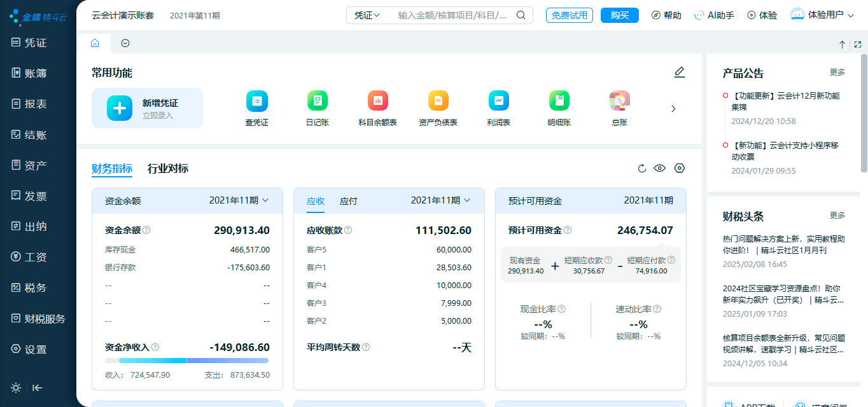Click the help icon beside 应收账款
The image size is (868, 407).
tap(348, 230)
